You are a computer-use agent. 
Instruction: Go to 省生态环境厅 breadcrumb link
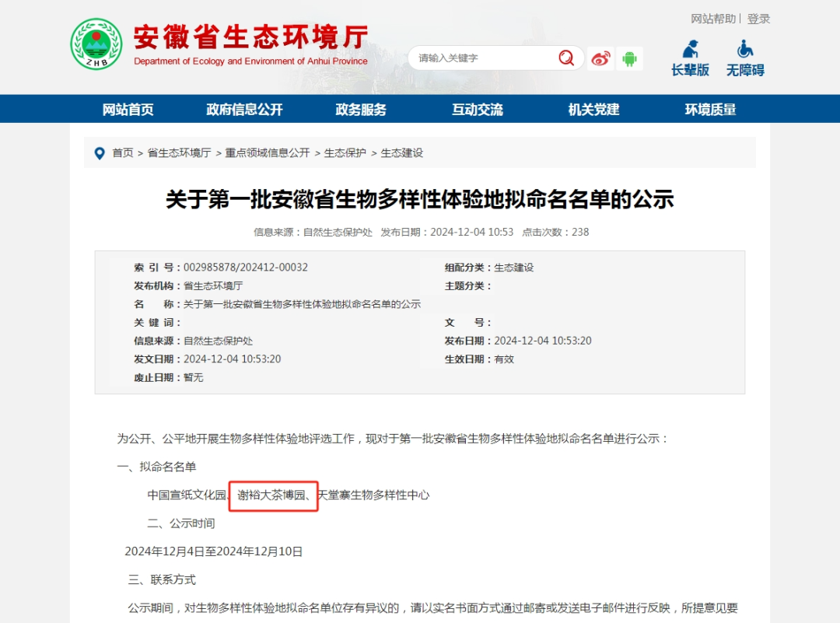click(x=179, y=153)
